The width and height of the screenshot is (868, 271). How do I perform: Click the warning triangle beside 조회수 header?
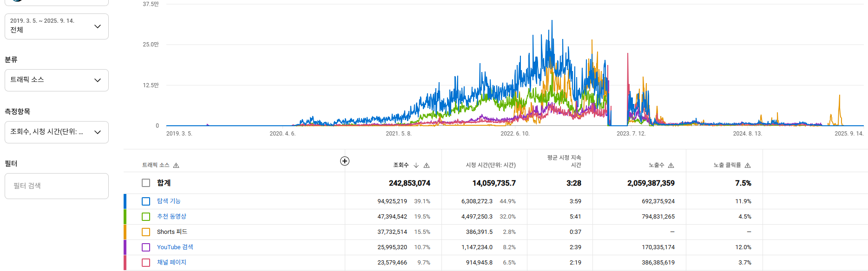click(x=427, y=166)
